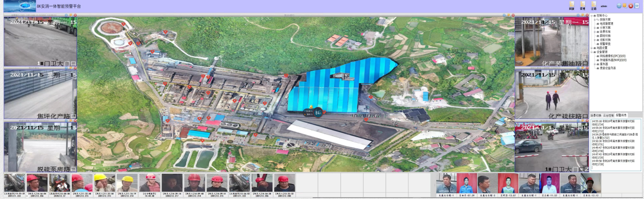
Task: Switch to the 场景切换 tab
Action: tap(595, 115)
